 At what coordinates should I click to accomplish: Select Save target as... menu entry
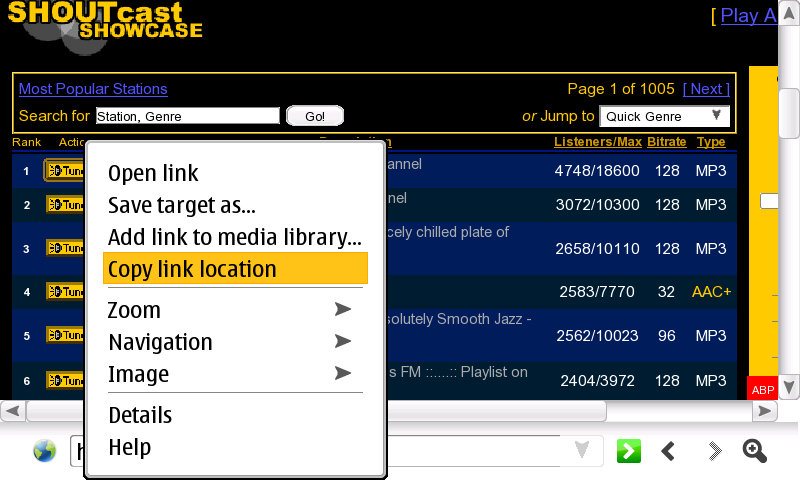[235, 205]
